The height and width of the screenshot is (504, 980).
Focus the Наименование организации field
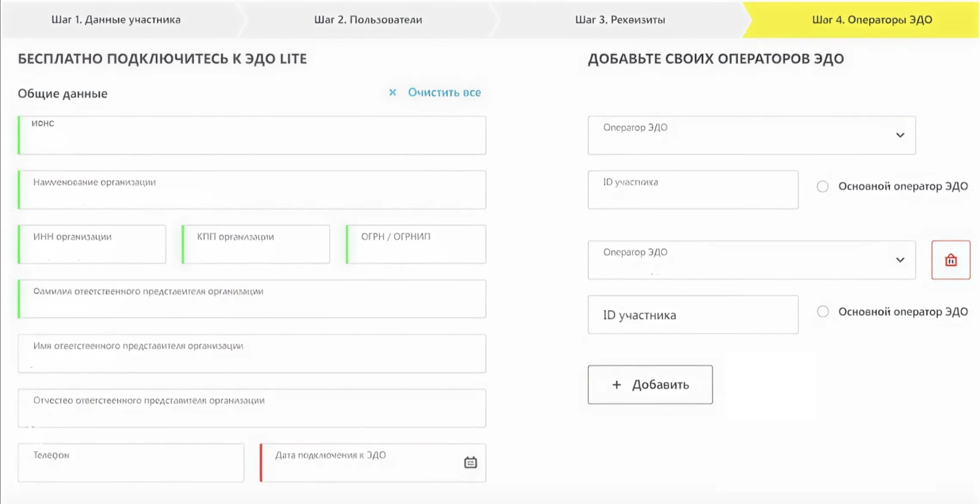(252, 190)
